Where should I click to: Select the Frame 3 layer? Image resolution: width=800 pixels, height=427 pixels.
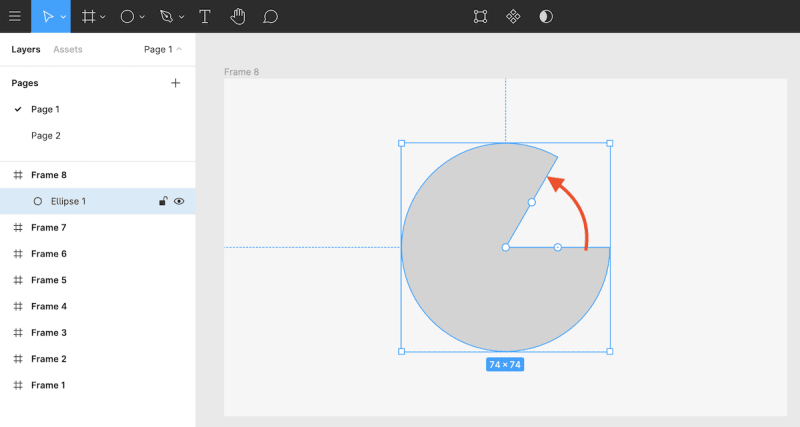97,333
